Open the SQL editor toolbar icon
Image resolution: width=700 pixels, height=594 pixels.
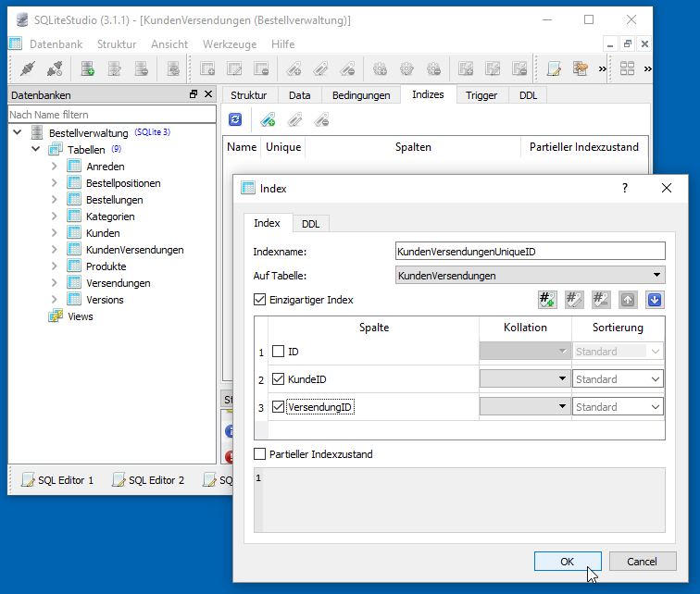[554, 68]
